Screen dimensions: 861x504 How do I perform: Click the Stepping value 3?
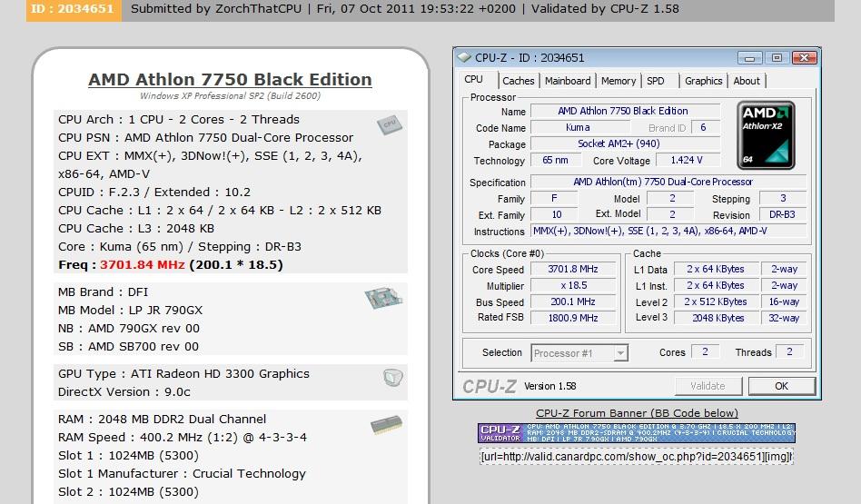point(783,198)
